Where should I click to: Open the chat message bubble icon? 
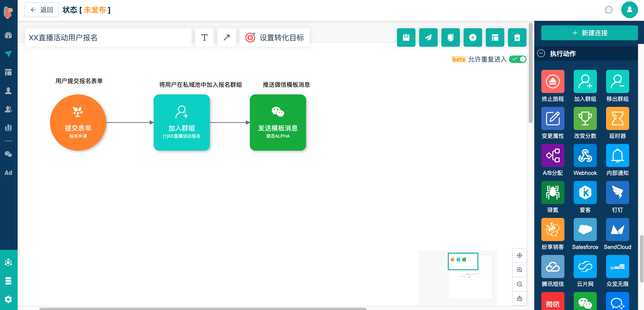[609, 10]
